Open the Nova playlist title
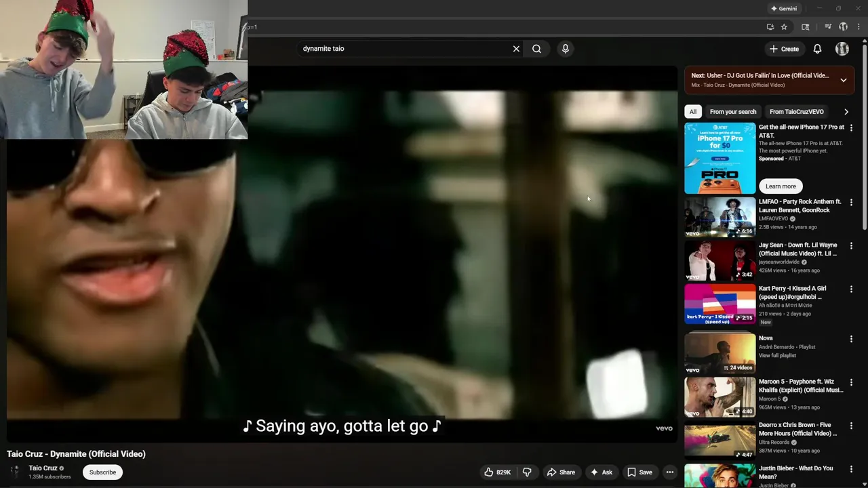The image size is (868, 488). (766, 338)
